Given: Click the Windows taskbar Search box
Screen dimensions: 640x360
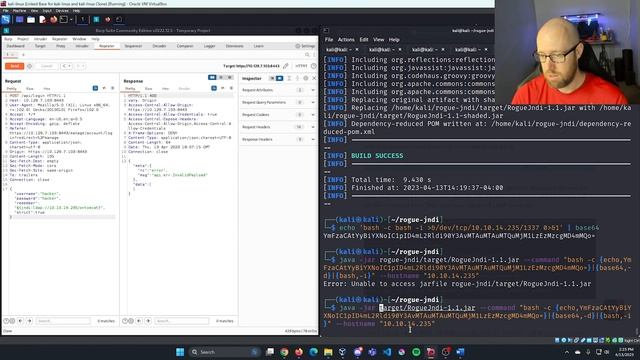Looking at the screenshot, I should pyautogui.click(x=224, y=352).
